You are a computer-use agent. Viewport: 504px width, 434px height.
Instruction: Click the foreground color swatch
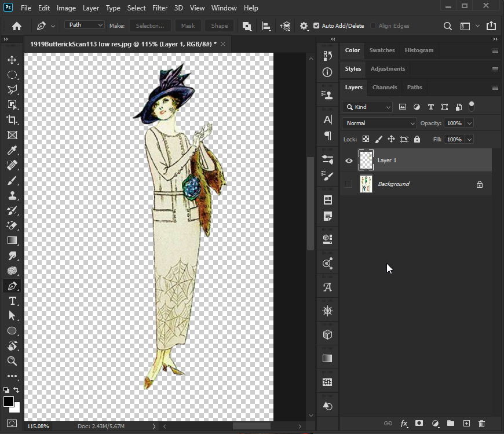coord(9,402)
